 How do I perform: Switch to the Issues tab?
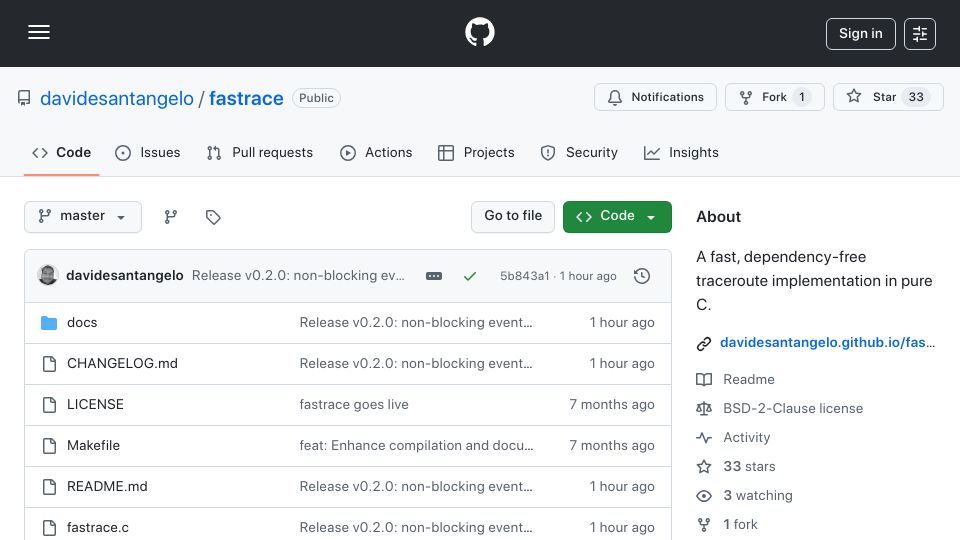(x=148, y=152)
